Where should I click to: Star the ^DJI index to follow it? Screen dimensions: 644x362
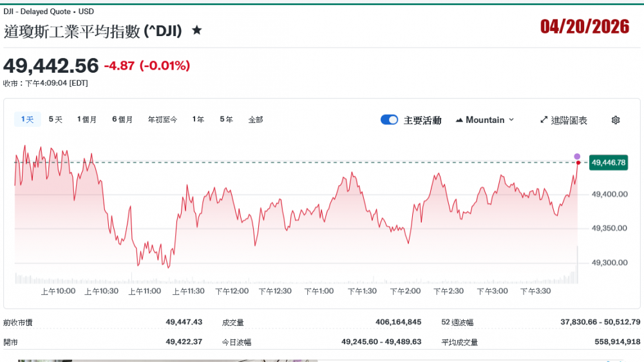click(197, 30)
